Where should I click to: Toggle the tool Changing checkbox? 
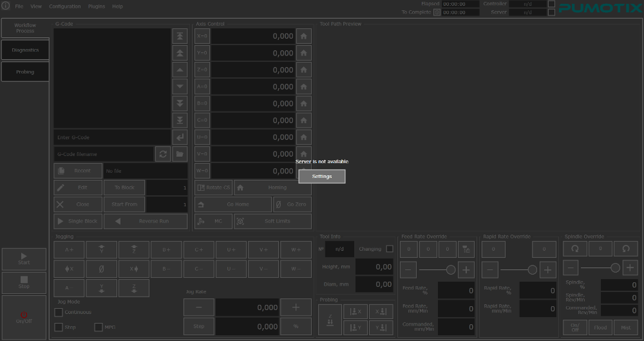390,249
